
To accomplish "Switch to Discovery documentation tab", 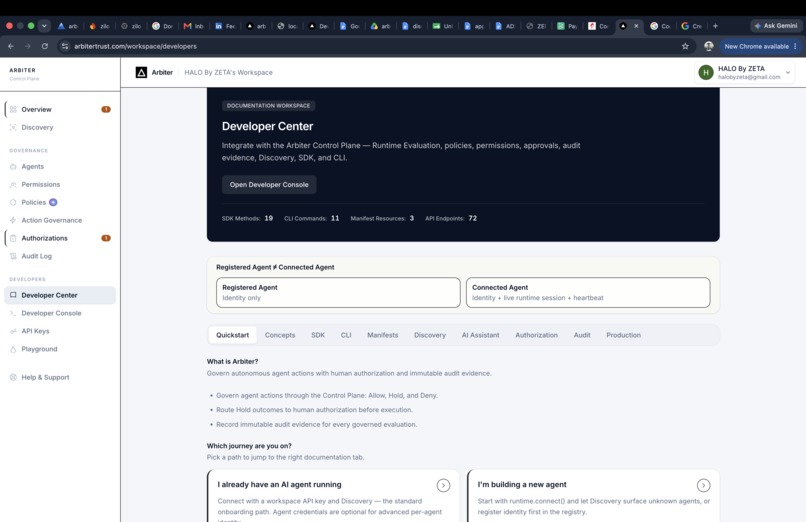I will [430, 335].
